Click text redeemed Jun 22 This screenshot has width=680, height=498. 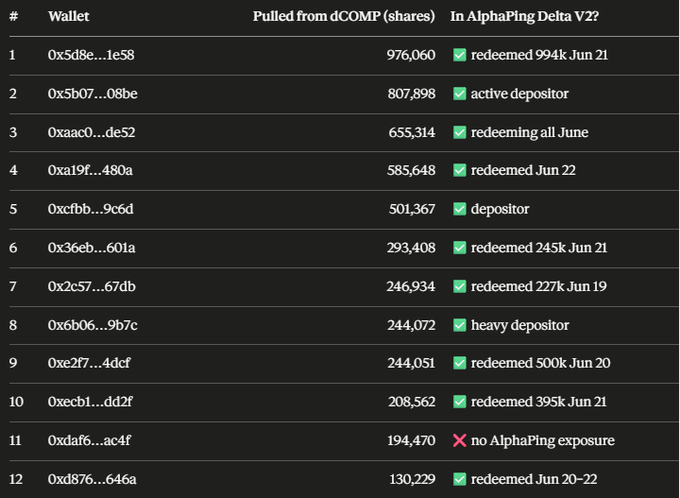[x=523, y=170]
